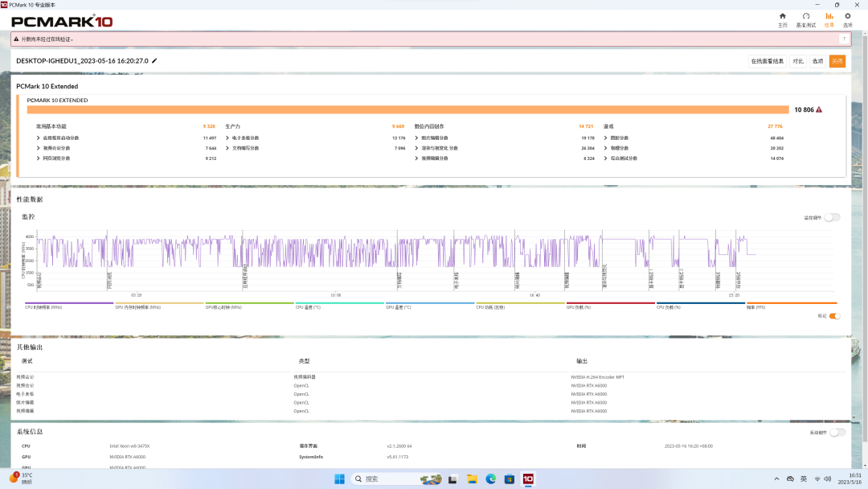Click the monitoring frequency line chart
This screenshot has width=868, height=489.
click(x=435, y=259)
